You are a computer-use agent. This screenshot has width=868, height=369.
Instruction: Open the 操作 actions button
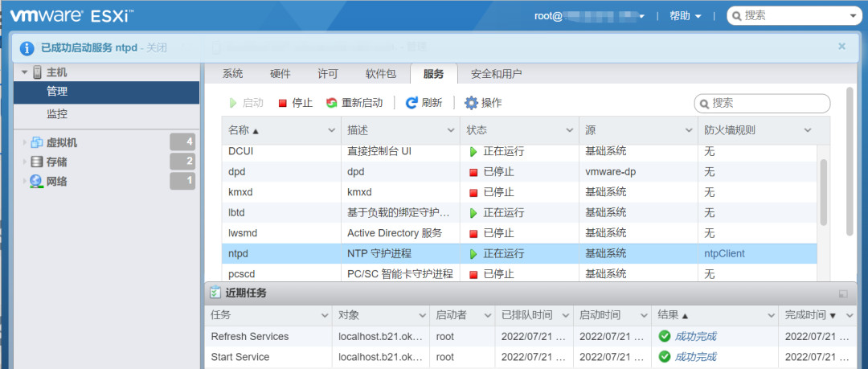pos(483,103)
